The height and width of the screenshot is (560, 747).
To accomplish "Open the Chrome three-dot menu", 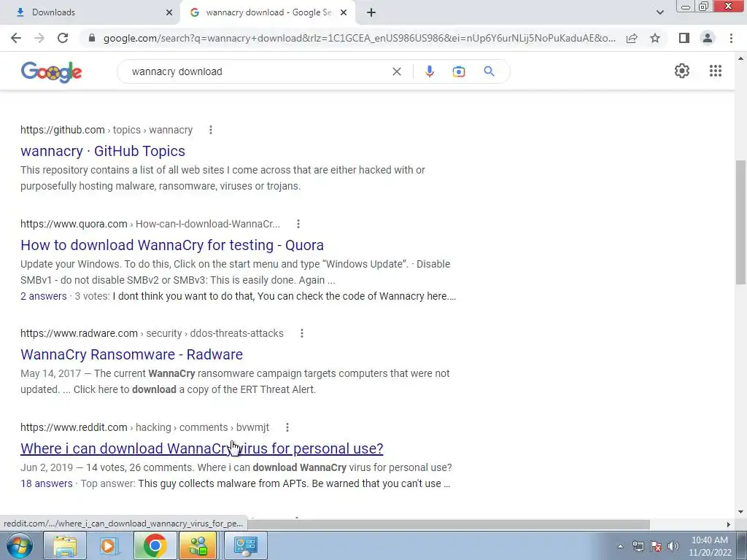I will click(731, 38).
